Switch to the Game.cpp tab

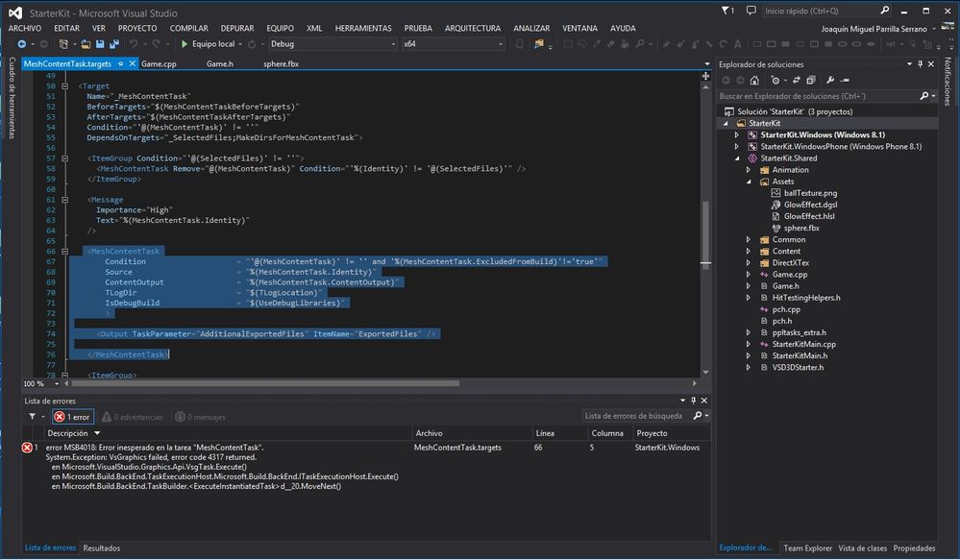point(159,63)
